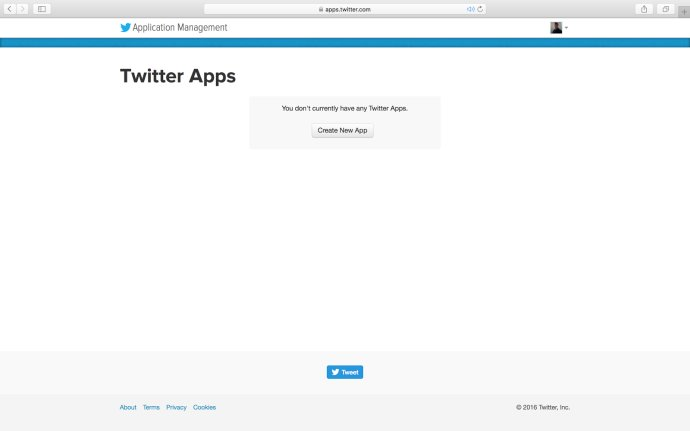Viewport: 690px width, 431px height.
Task: Open the About footer link
Action: tap(128, 407)
